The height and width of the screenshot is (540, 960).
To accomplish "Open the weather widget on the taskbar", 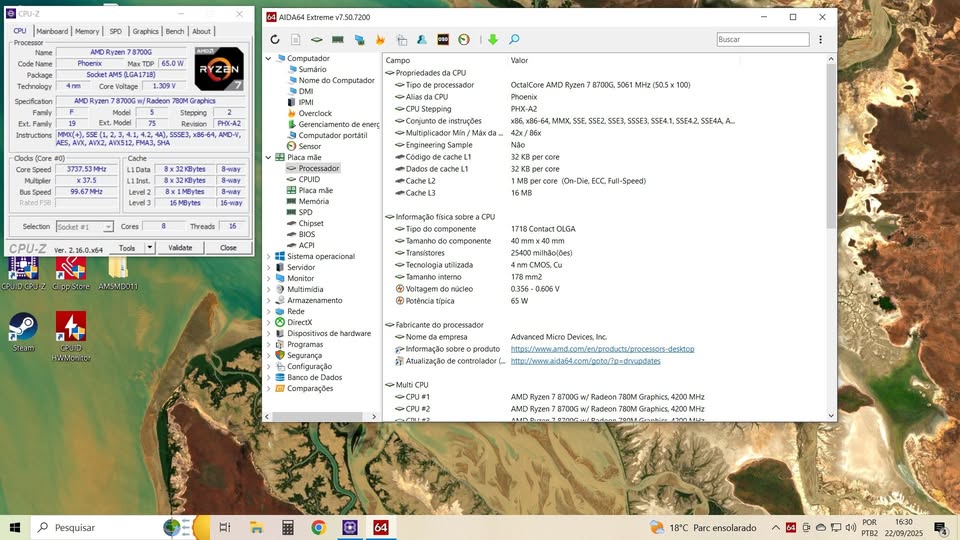I will click(x=703, y=527).
